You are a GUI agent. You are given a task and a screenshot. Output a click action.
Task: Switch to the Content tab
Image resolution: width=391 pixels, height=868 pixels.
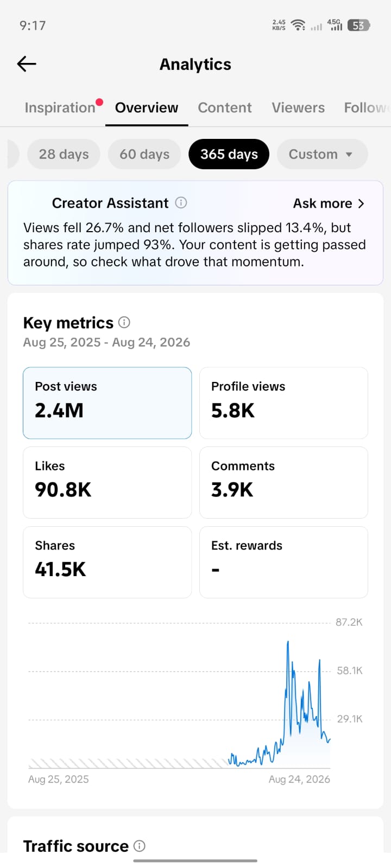point(225,107)
